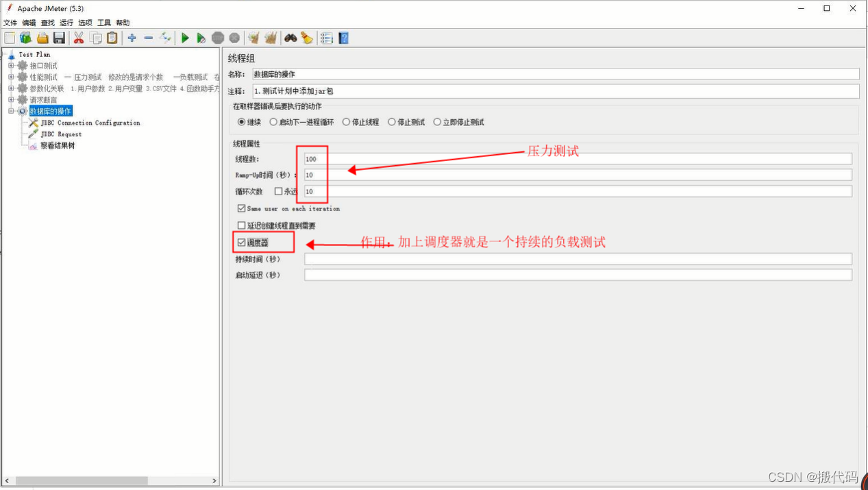Select 察看结果树 listener in tree

(x=58, y=145)
